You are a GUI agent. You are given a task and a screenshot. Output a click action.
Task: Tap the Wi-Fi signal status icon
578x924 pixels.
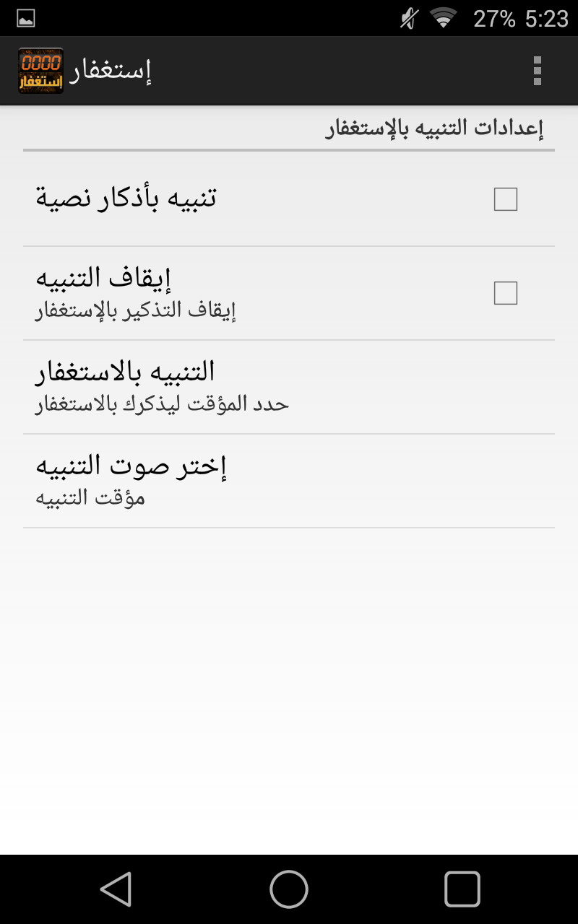[x=443, y=19]
